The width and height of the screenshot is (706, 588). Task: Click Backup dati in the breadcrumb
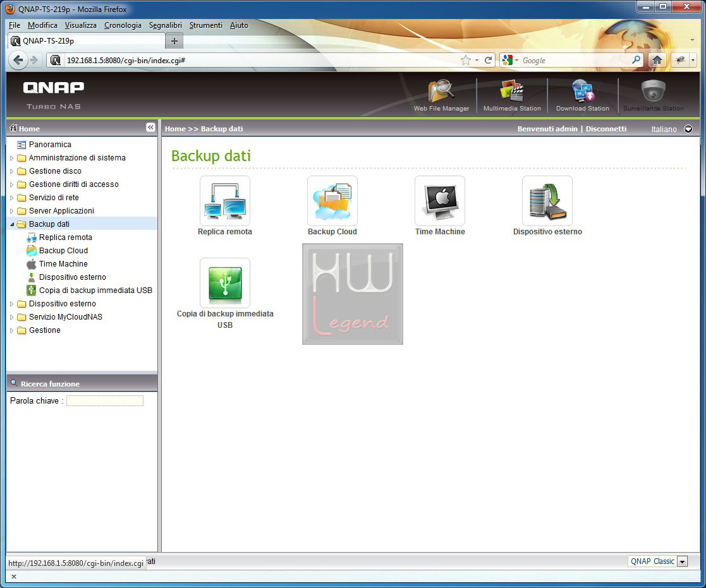(221, 129)
